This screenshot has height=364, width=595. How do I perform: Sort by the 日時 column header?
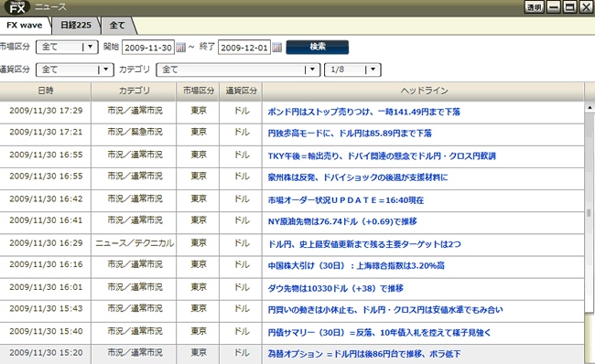coord(46,91)
